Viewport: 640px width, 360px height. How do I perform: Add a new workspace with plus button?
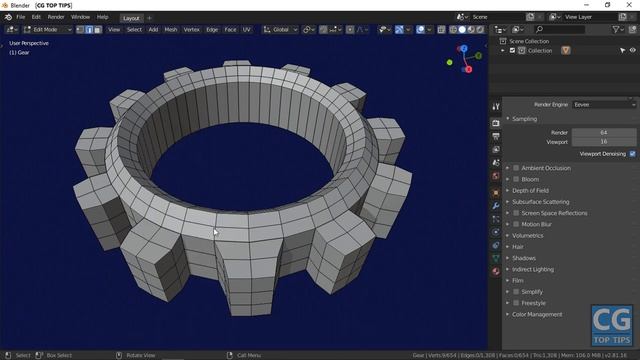click(x=149, y=18)
